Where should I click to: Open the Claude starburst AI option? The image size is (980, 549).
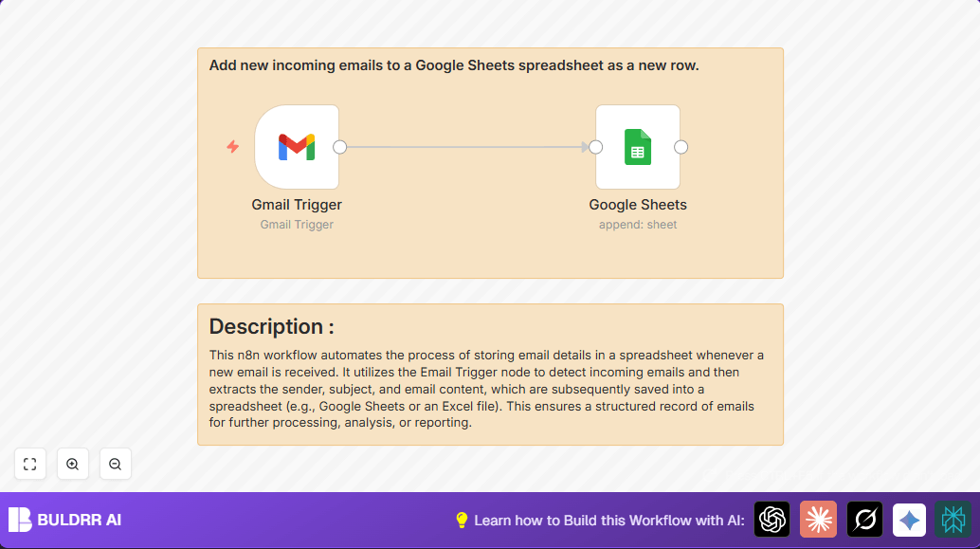click(818, 520)
